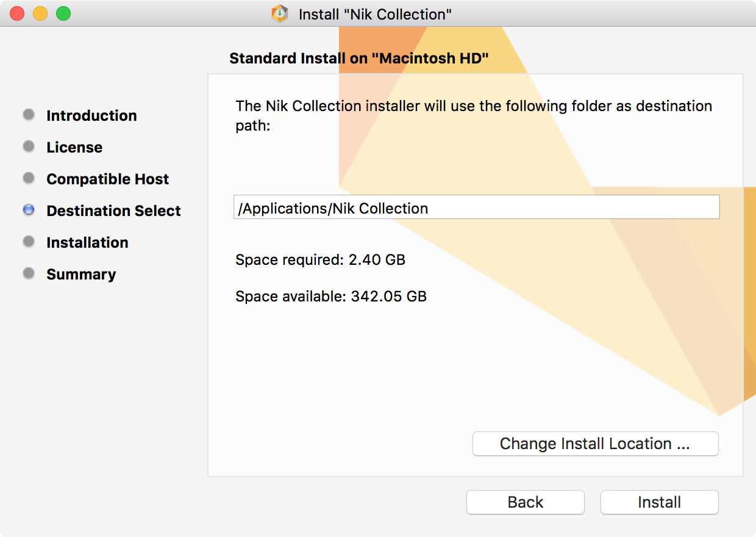Click the green zoom window button
The image size is (756, 537).
(63, 13)
